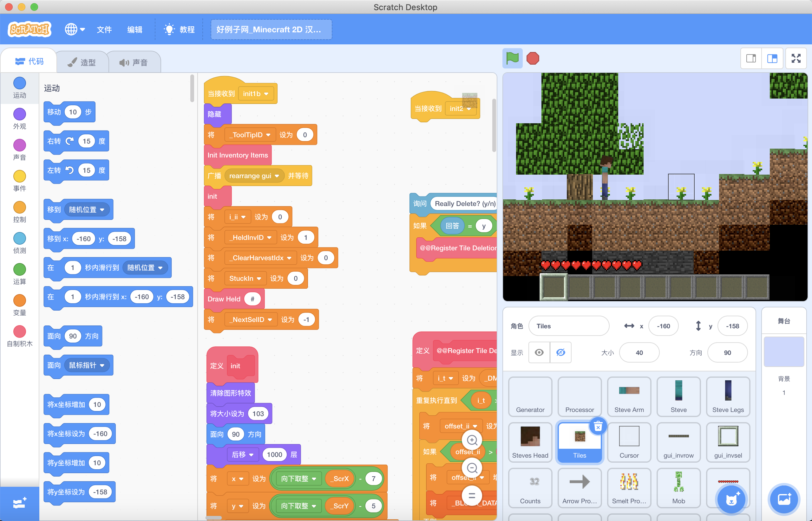This screenshot has height=521, width=812.
Task: Open the rearrange gui broadcast dropdown
Action: [254, 176]
